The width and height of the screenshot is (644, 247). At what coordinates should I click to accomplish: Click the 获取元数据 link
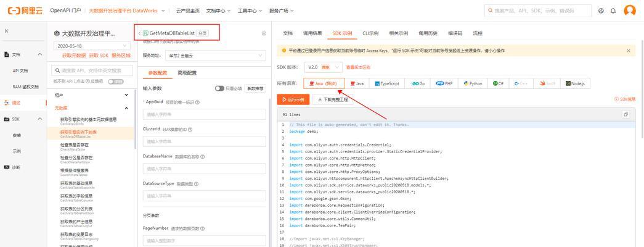[74, 55]
